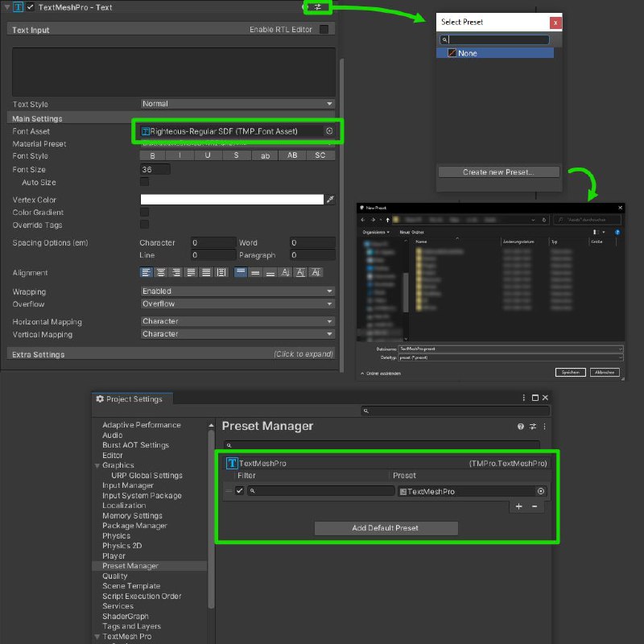Open Quality settings in the sidebar
The height and width of the screenshot is (644, 644).
[115, 576]
